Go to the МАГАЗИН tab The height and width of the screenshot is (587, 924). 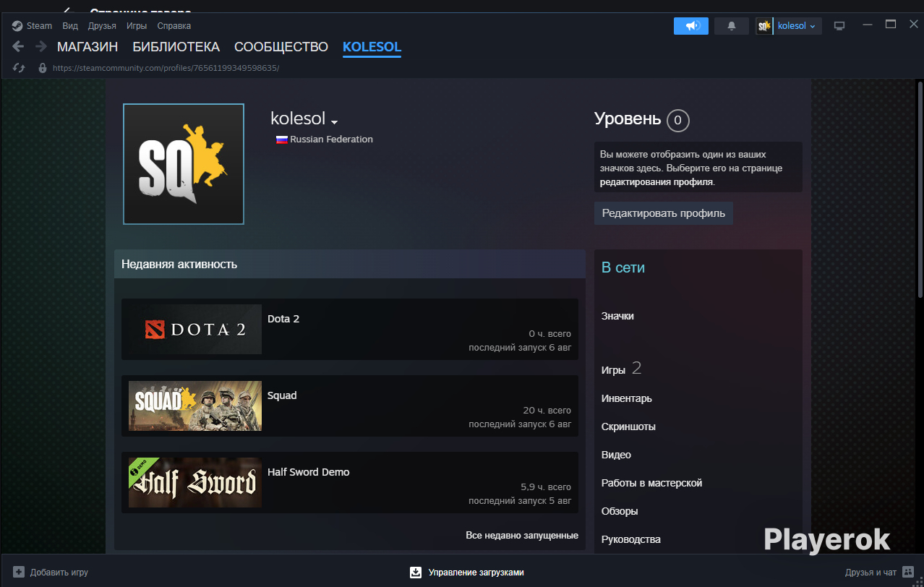tap(87, 47)
